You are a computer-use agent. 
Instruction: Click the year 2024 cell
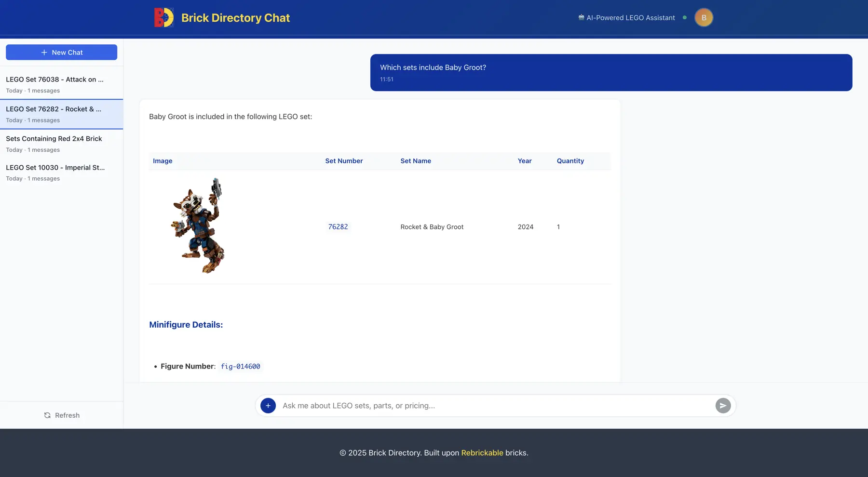tap(526, 227)
